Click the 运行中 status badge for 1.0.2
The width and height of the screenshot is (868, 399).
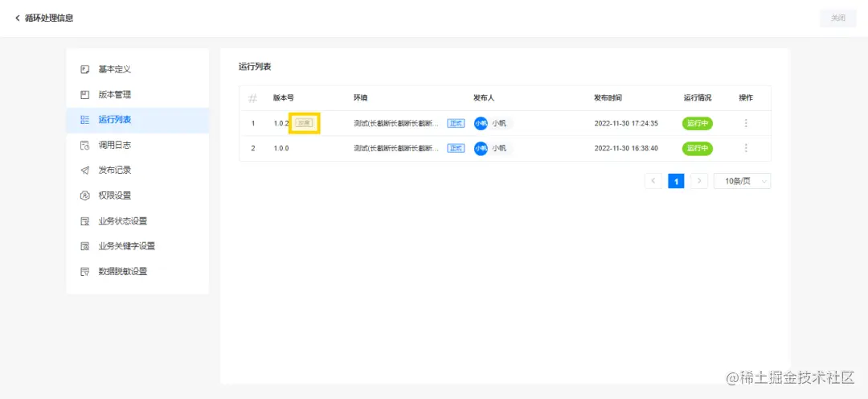pos(698,123)
